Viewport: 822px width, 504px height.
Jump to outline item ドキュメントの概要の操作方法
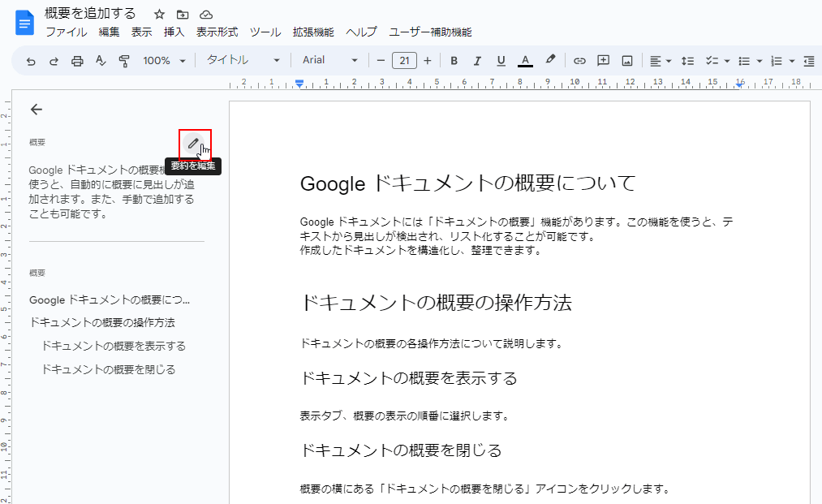(102, 322)
